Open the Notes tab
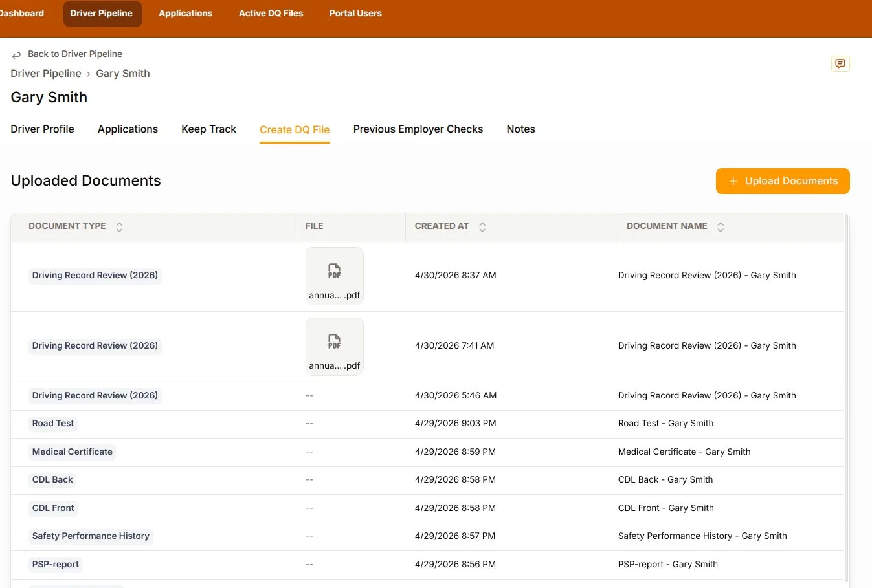Image resolution: width=872 pixels, height=588 pixels. (x=520, y=129)
